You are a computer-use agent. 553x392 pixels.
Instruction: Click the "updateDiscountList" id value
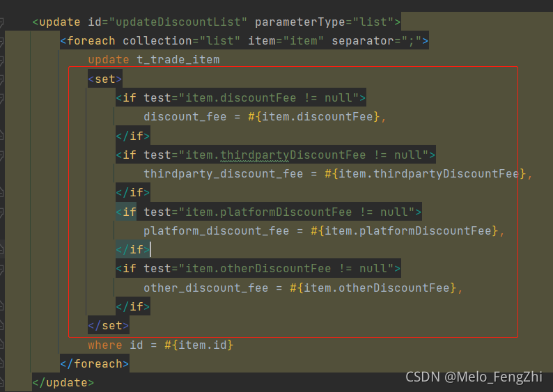coord(178,22)
